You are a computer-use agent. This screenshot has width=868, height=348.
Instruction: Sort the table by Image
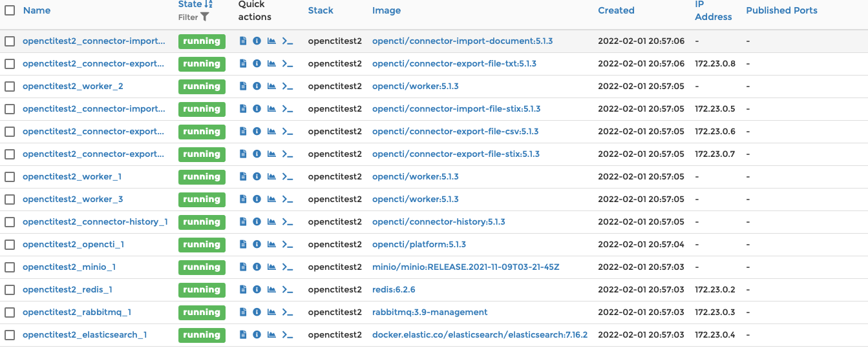(x=386, y=10)
